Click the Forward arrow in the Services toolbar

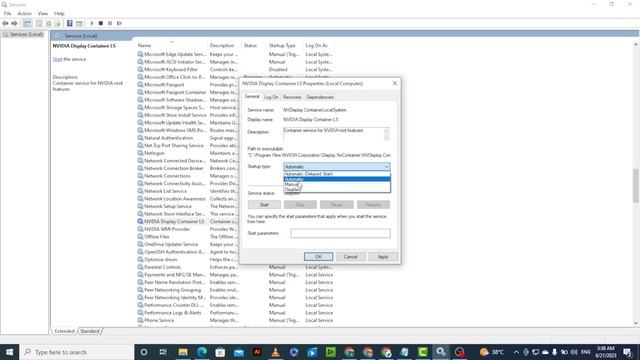(x=14, y=23)
